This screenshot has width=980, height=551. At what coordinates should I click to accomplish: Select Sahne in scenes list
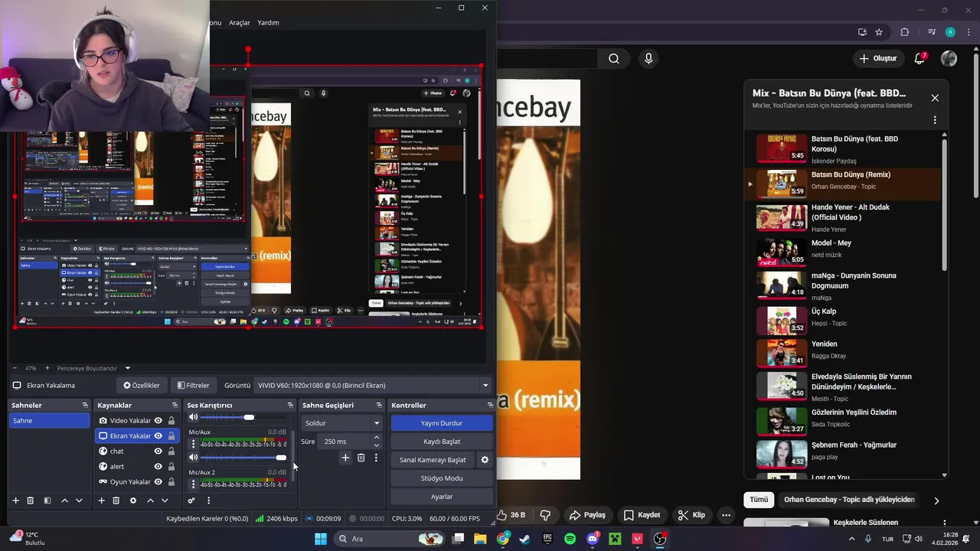pos(50,420)
